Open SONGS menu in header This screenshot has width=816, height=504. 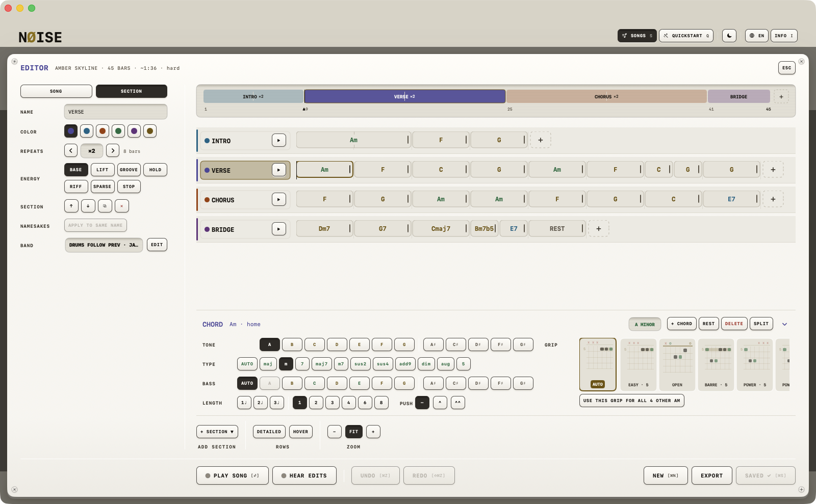tap(637, 36)
